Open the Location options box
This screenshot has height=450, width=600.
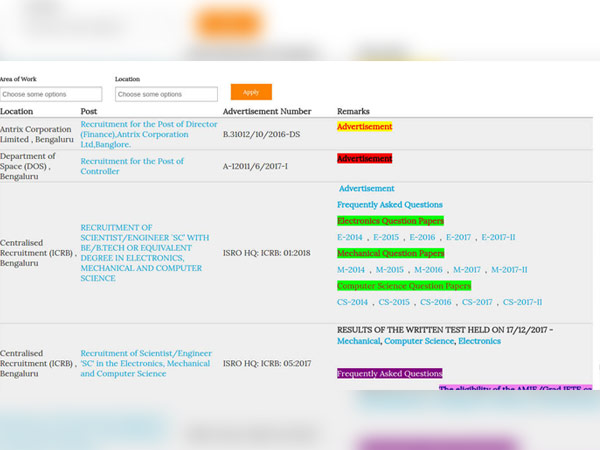click(166, 94)
